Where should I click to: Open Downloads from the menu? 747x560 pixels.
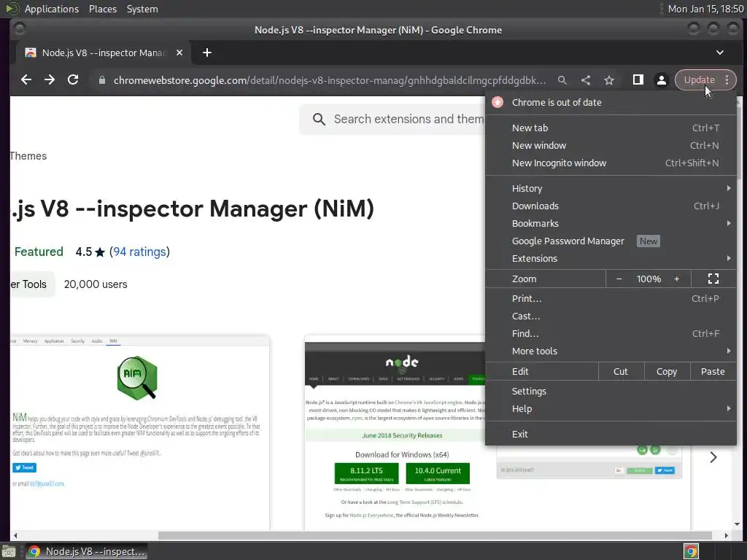(611, 206)
